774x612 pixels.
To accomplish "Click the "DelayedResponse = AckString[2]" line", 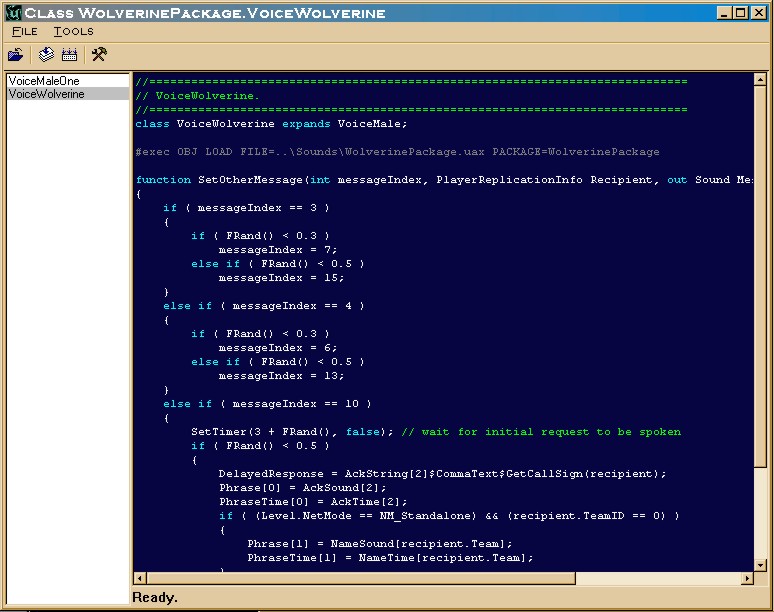I will (x=442, y=474).
